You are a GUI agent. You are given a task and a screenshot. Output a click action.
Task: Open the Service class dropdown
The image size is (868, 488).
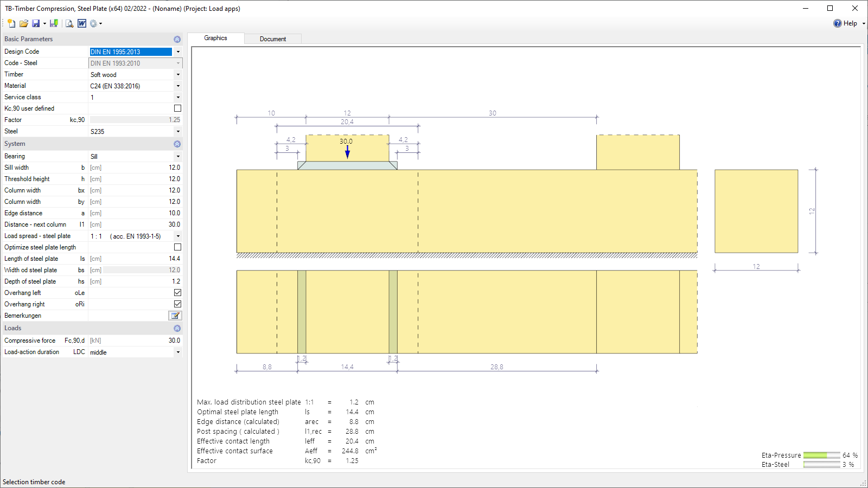tap(178, 98)
